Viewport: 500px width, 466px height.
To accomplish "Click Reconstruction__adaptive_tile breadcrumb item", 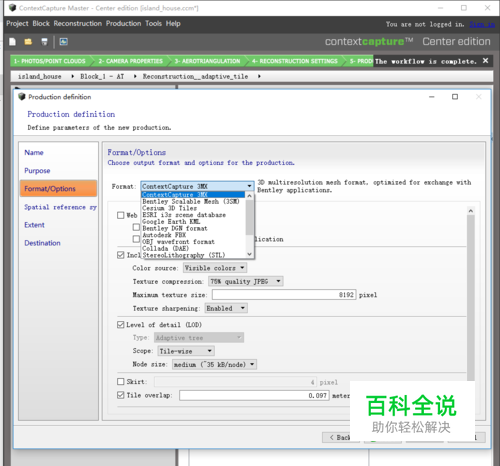I will click(x=195, y=77).
